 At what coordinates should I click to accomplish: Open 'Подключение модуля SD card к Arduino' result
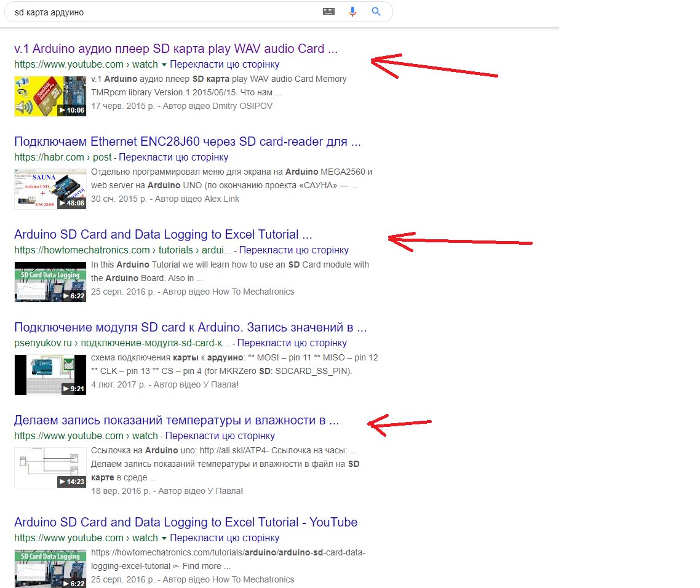click(190, 327)
